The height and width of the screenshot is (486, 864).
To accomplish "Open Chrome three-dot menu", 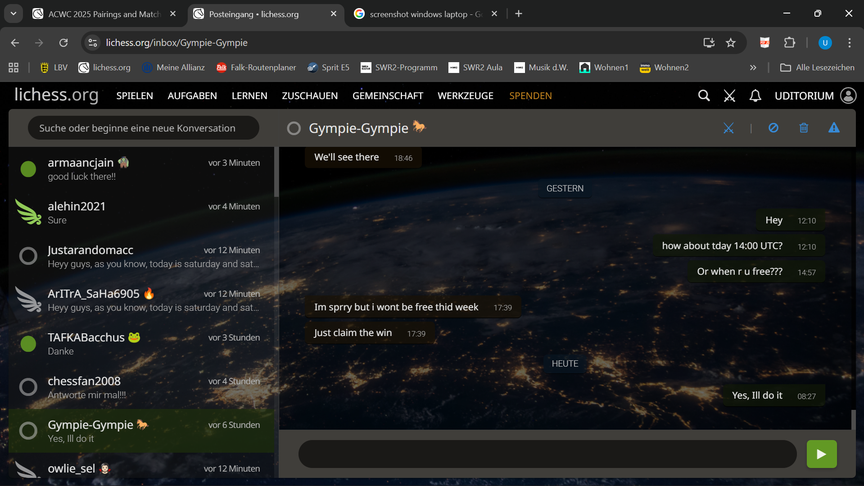I will [x=850, y=42].
